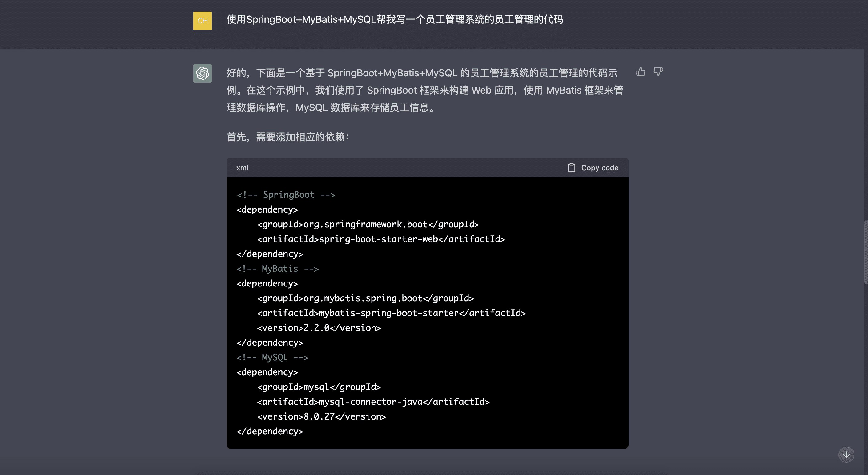Click the mysql-connector-java artifactId line
868x475 pixels.
click(373, 401)
